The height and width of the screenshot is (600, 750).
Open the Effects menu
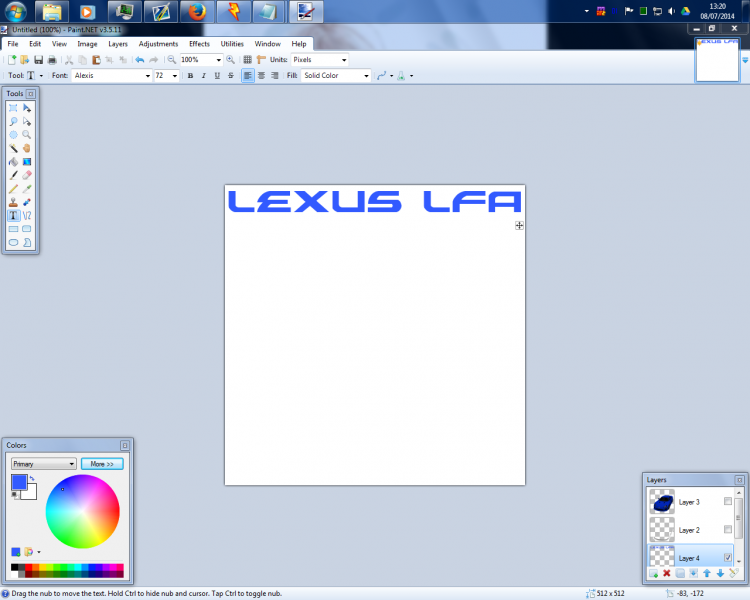pos(199,44)
